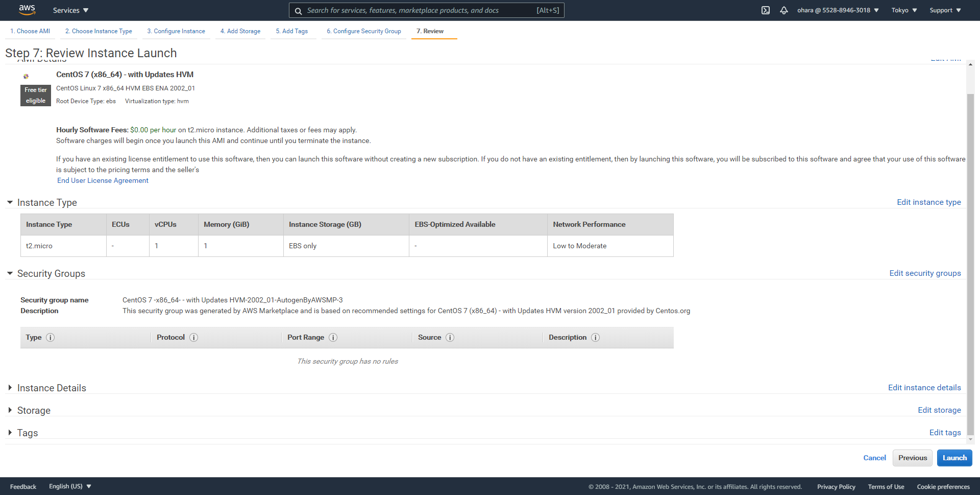Image resolution: width=980 pixels, height=495 pixels.
Task: Click the CentOS AMI logo icon
Action: (26, 77)
